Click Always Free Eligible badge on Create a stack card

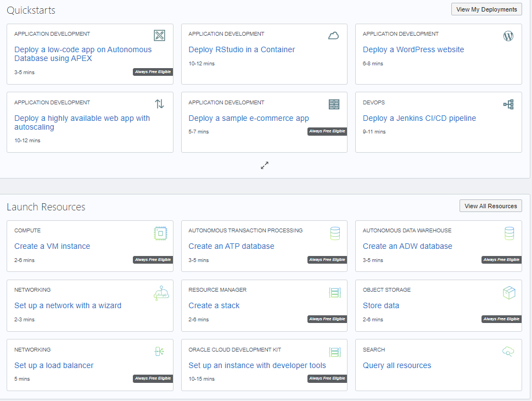coord(327,319)
